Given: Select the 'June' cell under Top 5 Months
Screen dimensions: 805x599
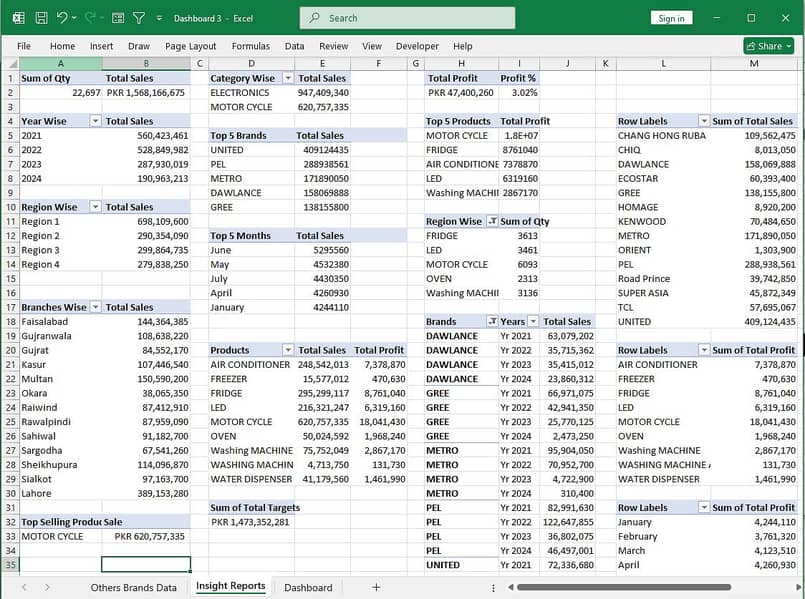Looking at the screenshot, I should coord(252,250).
